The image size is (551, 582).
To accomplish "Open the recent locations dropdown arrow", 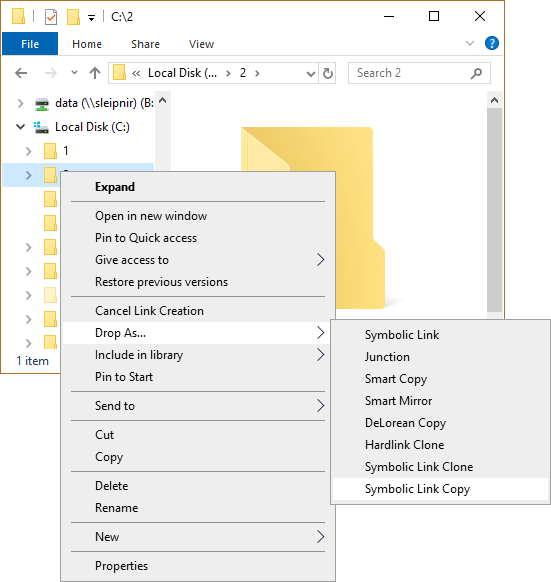I will [74, 72].
